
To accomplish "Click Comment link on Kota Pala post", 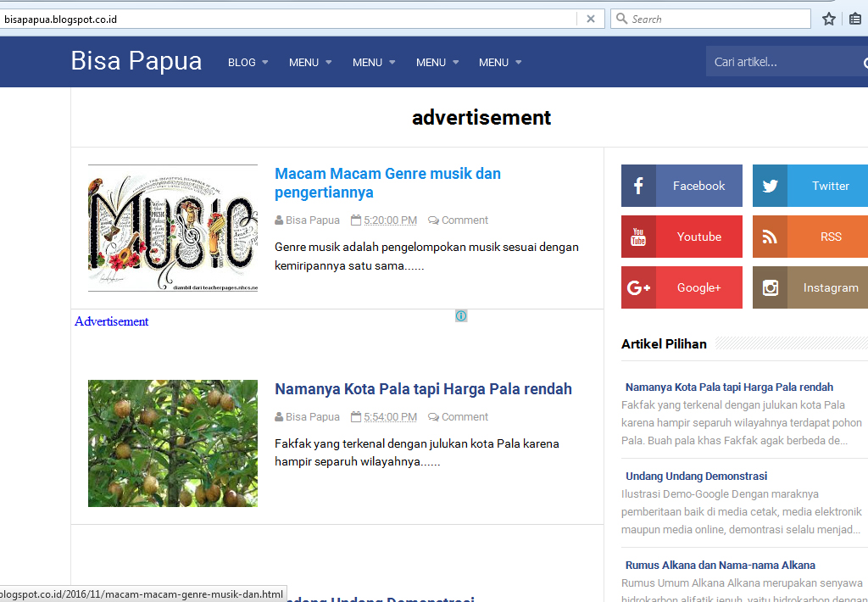I will click(465, 417).
